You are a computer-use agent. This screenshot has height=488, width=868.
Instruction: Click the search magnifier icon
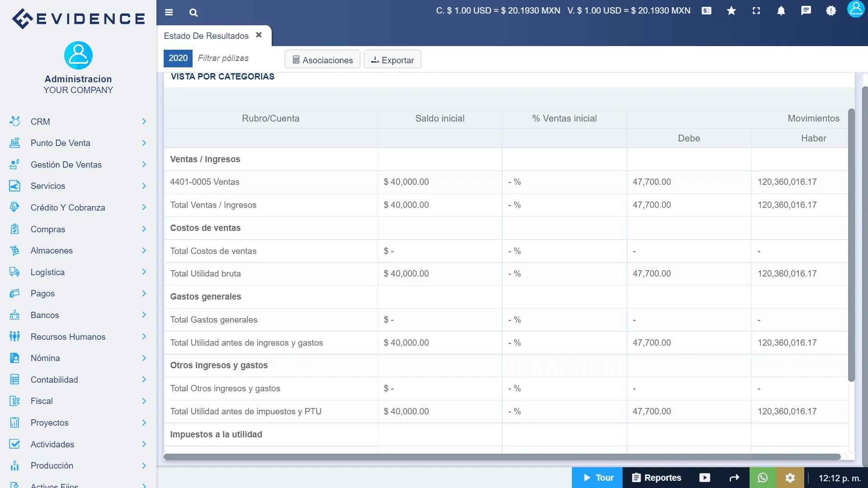click(x=193, y=13)
